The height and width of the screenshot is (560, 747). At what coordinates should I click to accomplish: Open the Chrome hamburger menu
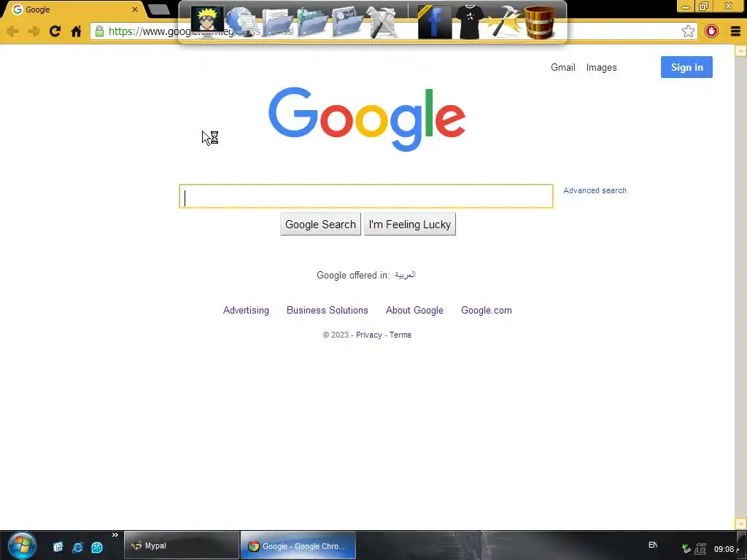point(735,31)
